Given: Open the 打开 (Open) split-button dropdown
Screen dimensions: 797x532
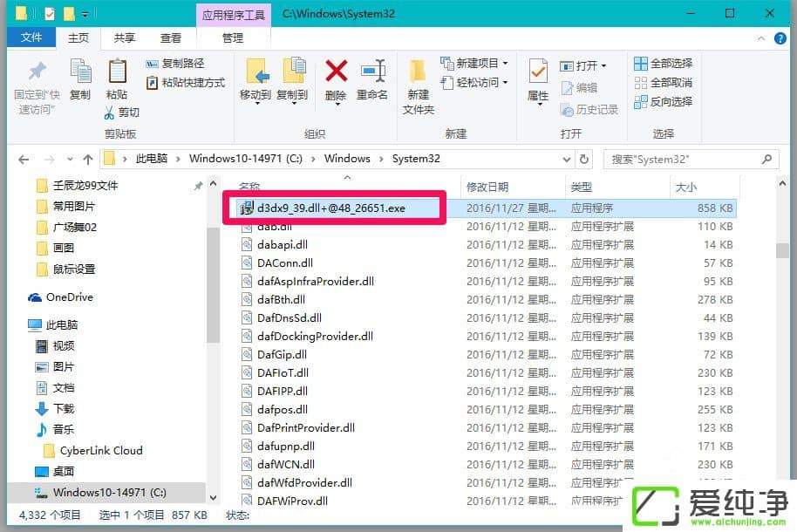Looking at the screenshot, I should (603, 66).
